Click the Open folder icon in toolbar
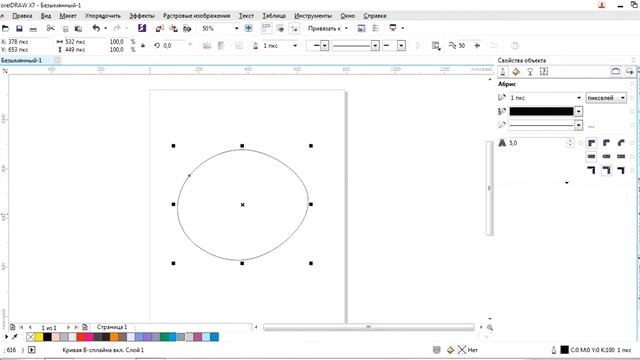This screenshot has width=640, height=360. (x=5, y=29)
